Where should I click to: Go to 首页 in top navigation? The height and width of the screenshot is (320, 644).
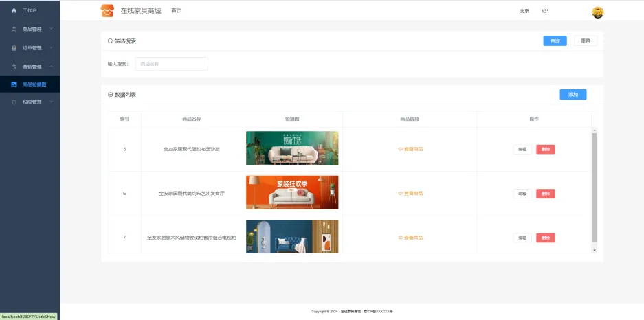pos(177,11)
